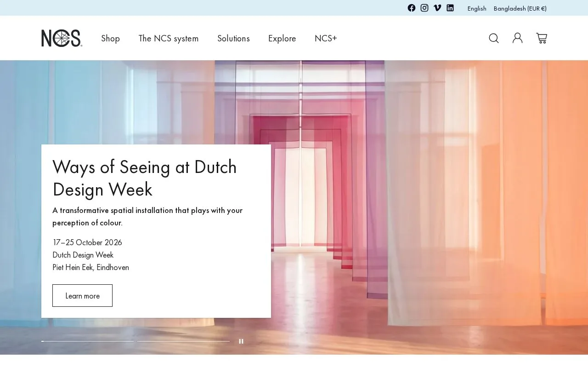Pause the hero slideshow
588x368 pixels.
(241, 341)
